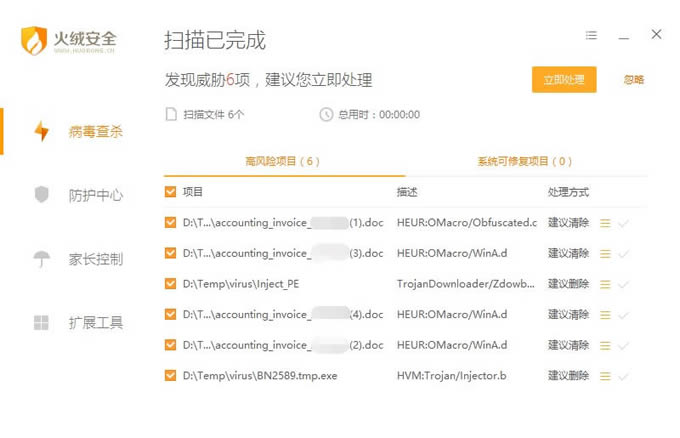
Task: Click the shield icon for 防护中心
Action: pyautogui.click(x=41, y=195)
